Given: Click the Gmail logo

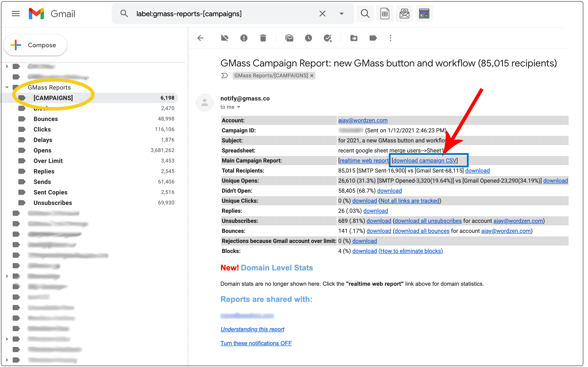Looking at the screenshot, I should coord(52,14).
